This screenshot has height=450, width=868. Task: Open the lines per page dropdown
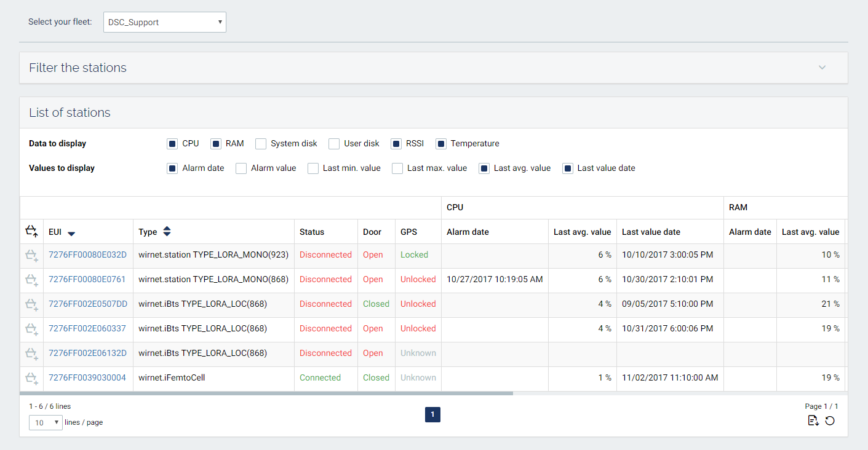[x=46, y=422]
